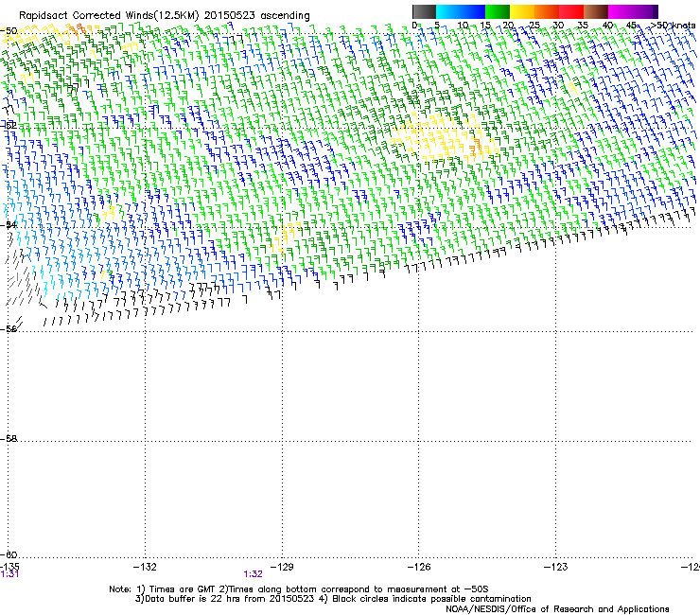
Task: Click the orange 25-30 knots legend swatch
Action: [x=547, y=11]
